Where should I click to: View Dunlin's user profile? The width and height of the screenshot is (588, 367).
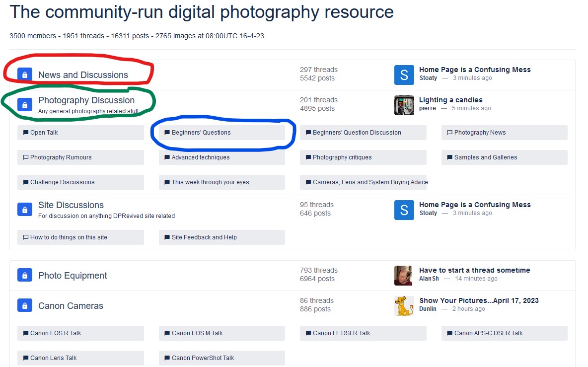pyautogui.click(x=428, y=309)
